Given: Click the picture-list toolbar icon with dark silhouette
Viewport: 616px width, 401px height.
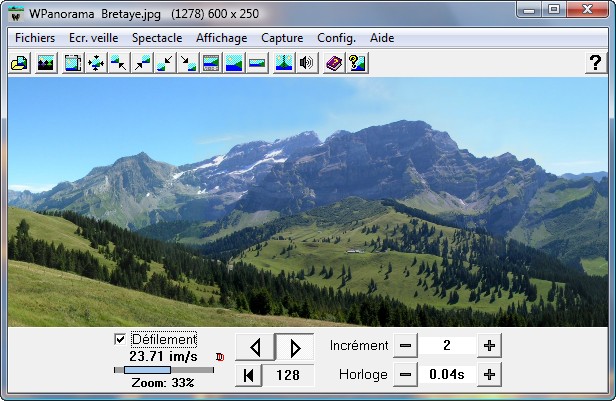Looking at the screenshot, I should (46, 63).
